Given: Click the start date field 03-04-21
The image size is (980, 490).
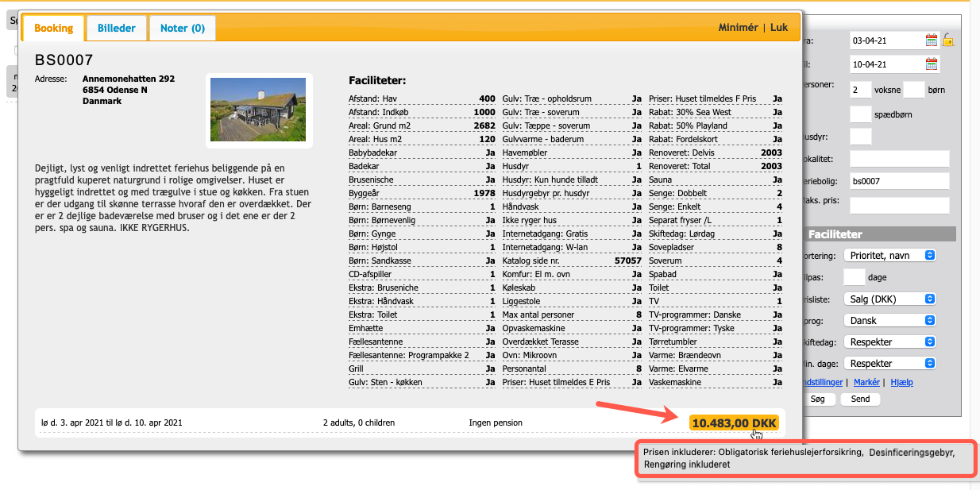Looking at the screenshot, I should [885, 41].
